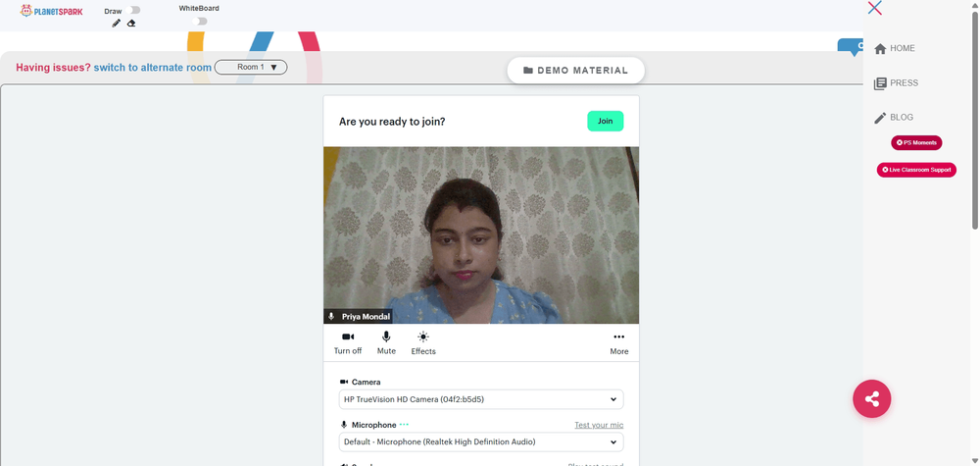Open the More options menu

tap(618, 342)
